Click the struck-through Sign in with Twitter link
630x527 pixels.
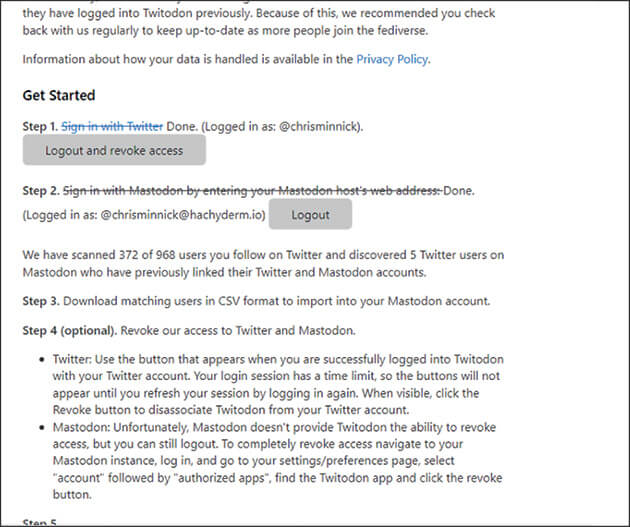113,127
